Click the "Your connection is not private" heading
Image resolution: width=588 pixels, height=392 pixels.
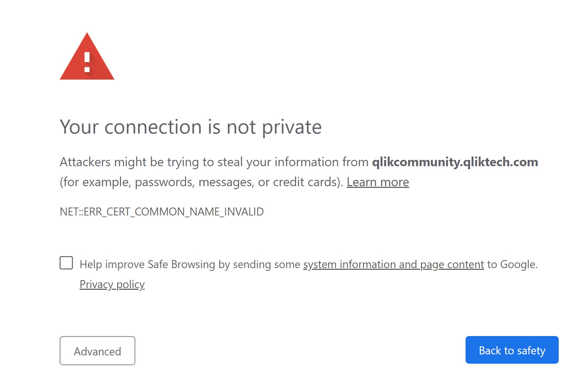point(191,127)
